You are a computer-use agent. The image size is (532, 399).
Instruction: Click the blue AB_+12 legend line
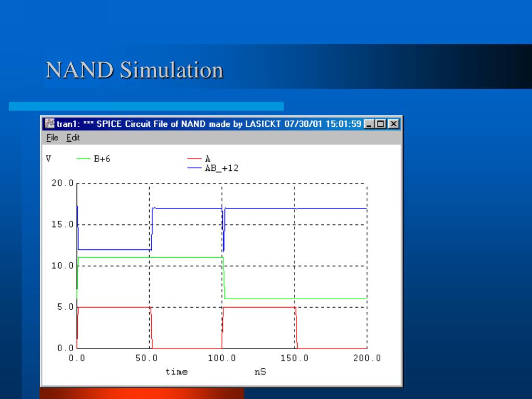(x=194, y=168)
